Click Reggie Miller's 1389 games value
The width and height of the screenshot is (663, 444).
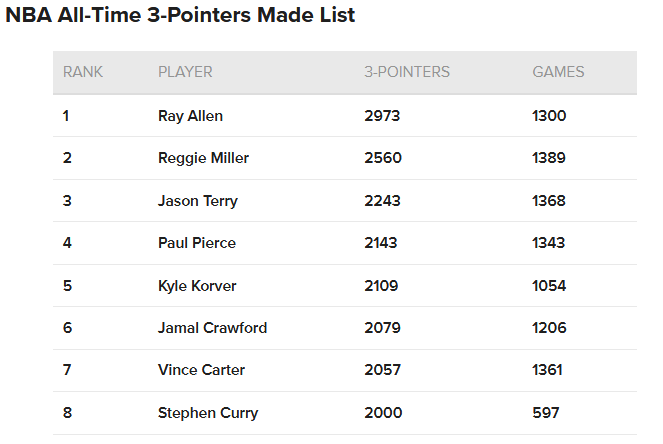549,158
